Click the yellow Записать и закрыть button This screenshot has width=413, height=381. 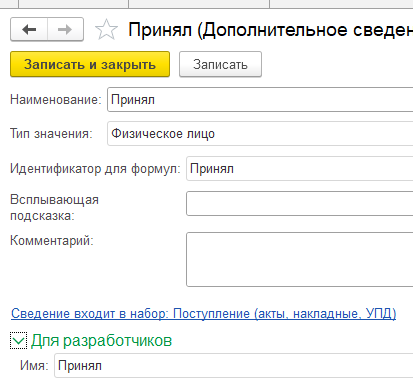coord(90,64)
